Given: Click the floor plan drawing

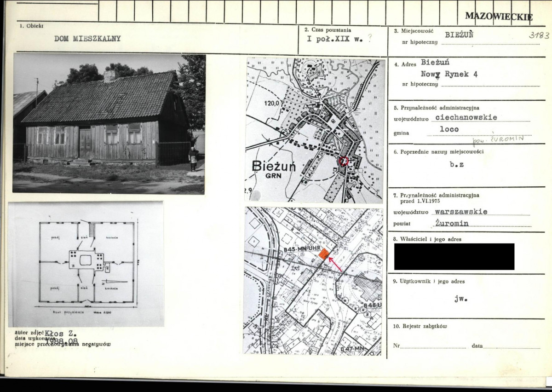Looking at the screenshot, I should 86,264.
